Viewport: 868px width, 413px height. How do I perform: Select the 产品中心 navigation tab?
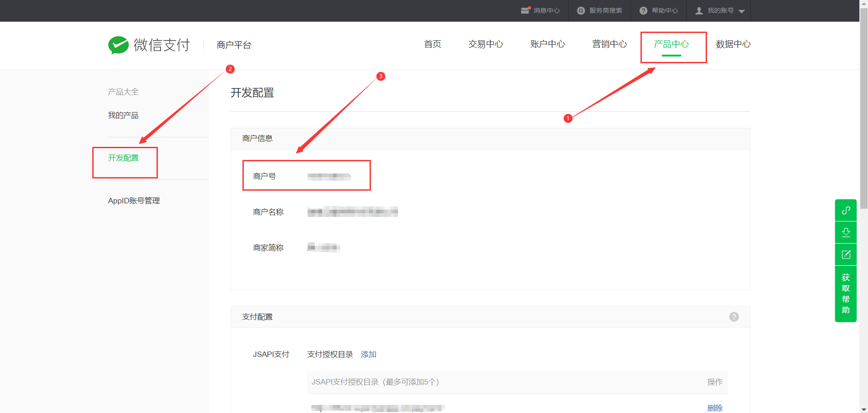[x=671, y=44]
